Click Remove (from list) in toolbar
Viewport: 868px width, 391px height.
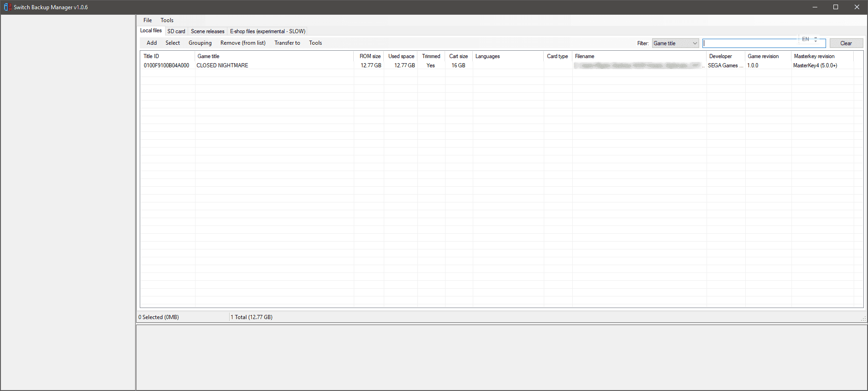pos(243,43)
